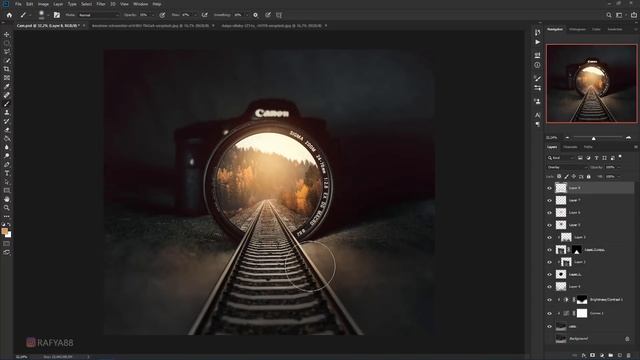Select the Crop tool

click(7, 69)
